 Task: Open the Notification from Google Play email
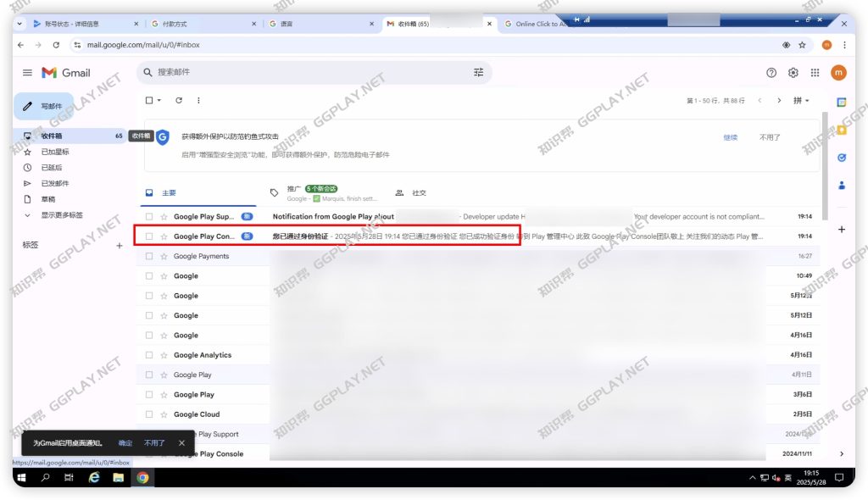coord(479,216)
